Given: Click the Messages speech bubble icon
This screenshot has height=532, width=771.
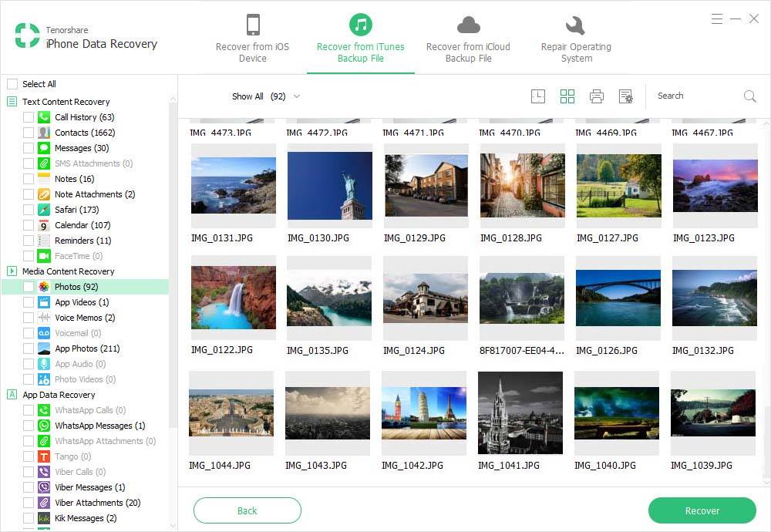Looking at the screenshot, I should coord(44,148).
